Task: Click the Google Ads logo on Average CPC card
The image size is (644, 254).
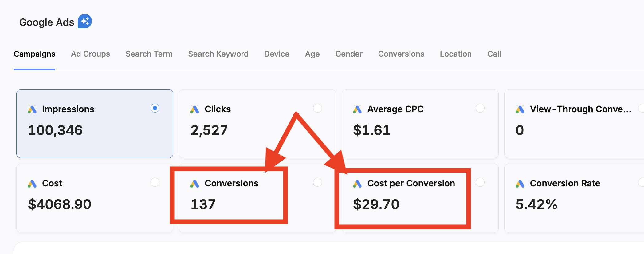Action: pos(357,109)
